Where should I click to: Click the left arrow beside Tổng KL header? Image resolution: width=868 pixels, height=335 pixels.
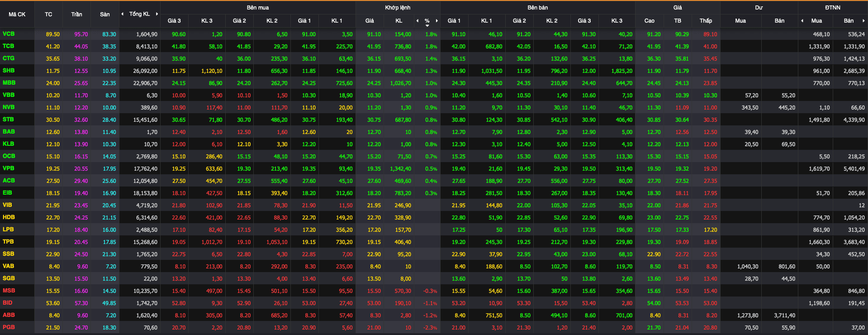tap(122, 14)
